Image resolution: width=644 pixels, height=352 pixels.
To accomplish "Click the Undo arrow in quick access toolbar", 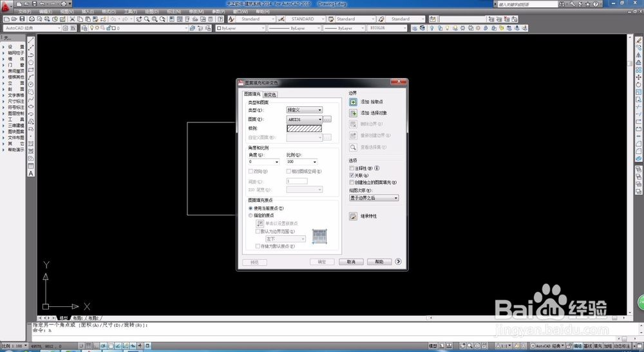I will (43, 4).
